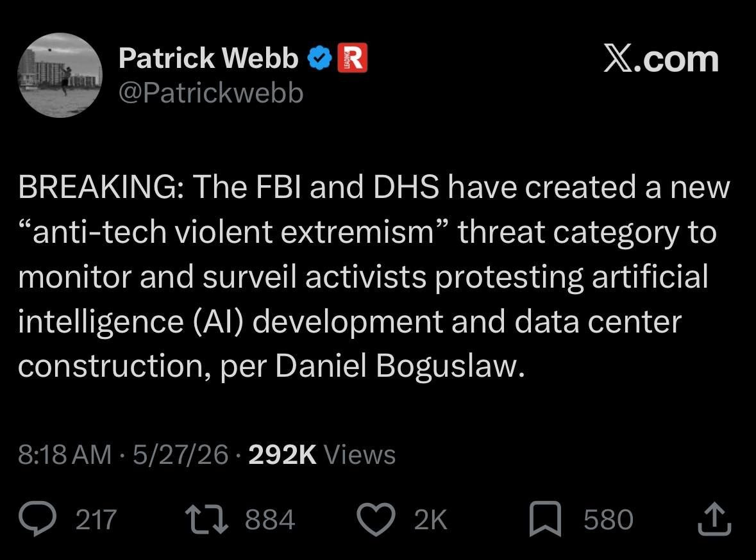Open Patrick Webb's profile picture

tap(60, 75)
